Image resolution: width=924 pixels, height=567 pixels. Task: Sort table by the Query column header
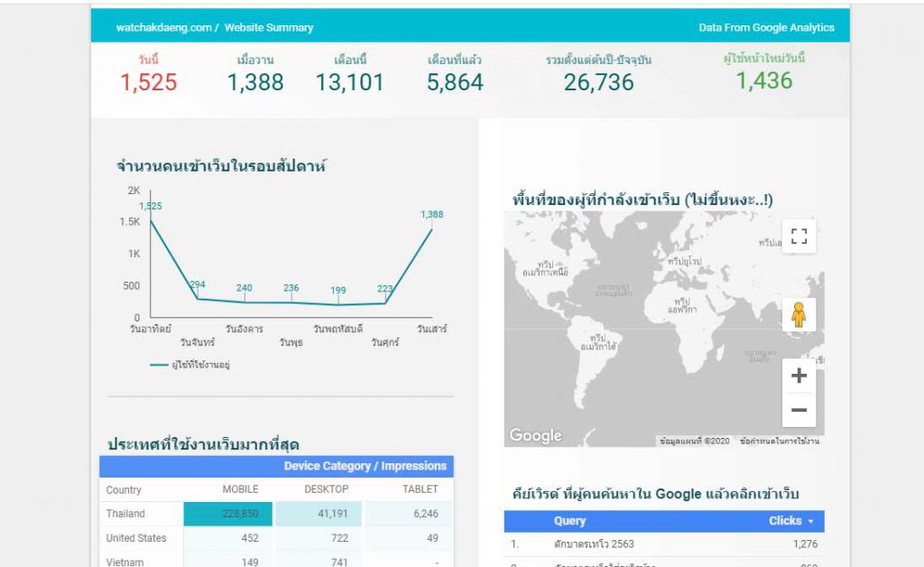pyautogui.click(x=569, y=521)
